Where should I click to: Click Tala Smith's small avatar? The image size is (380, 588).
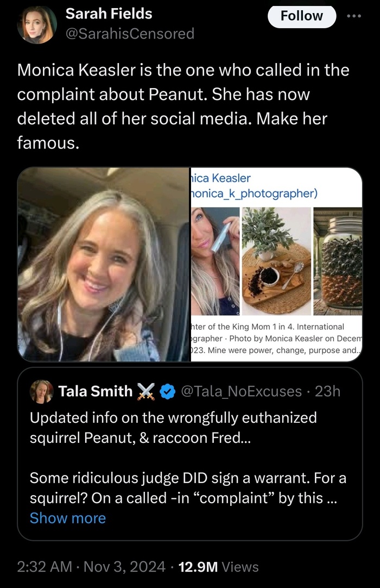tap(42, 391)
